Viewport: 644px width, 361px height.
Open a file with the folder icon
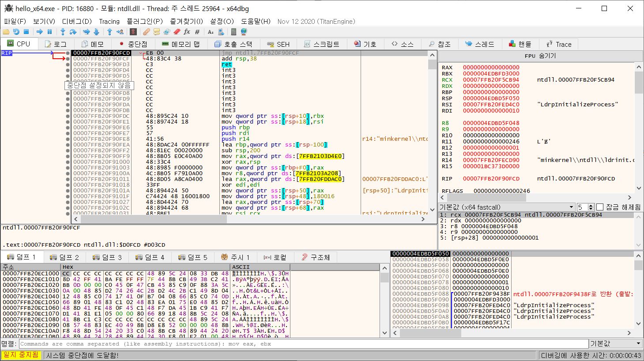6,32
